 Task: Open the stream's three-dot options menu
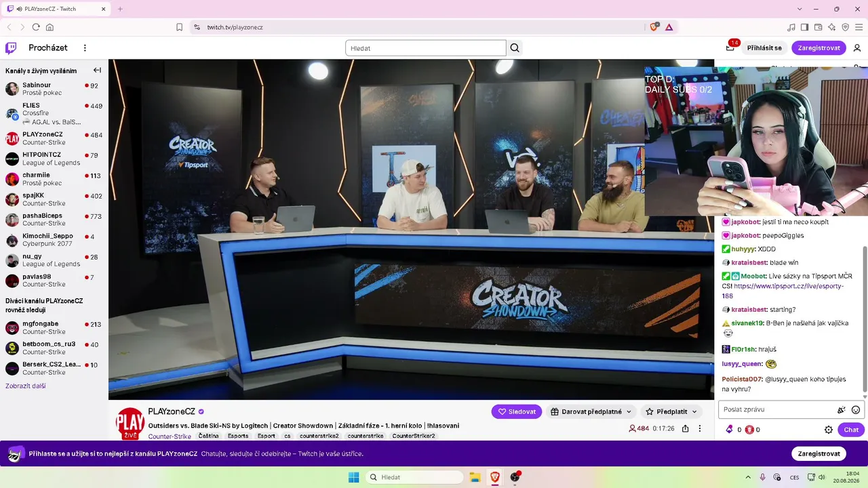point(700,429)
